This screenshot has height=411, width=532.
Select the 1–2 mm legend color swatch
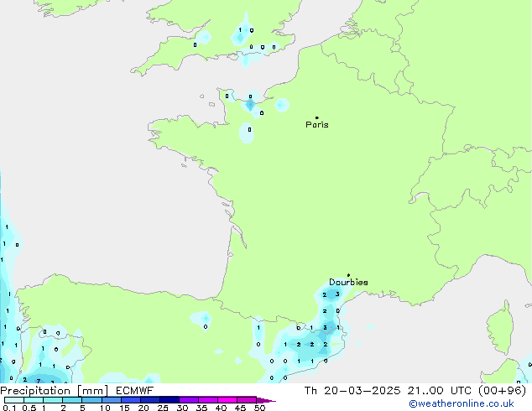(53, 400)
